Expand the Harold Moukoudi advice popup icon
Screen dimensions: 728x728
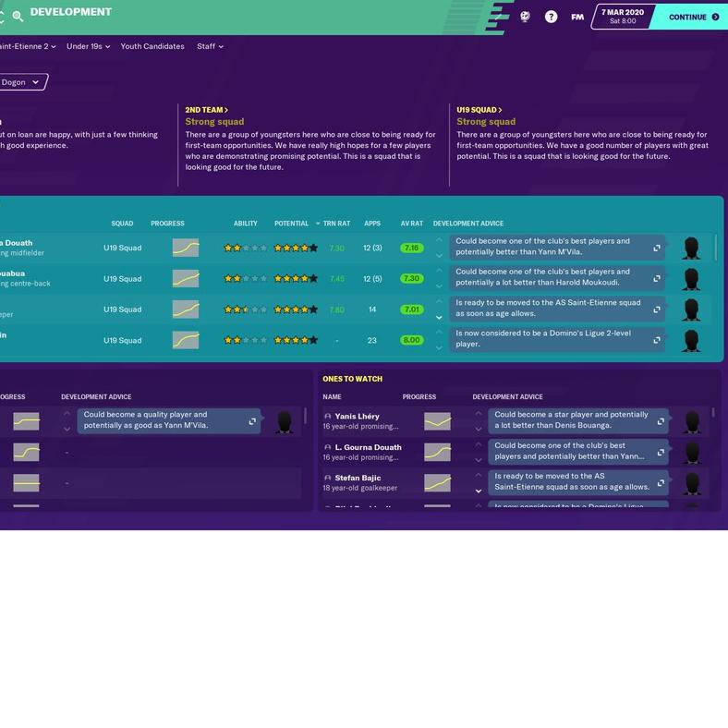[657, 278]
